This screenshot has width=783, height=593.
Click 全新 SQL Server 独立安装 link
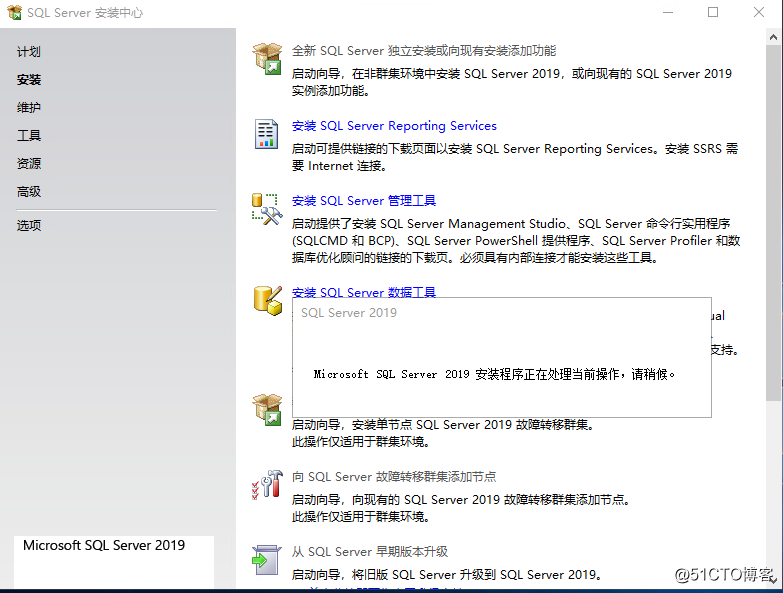(423, 51)
